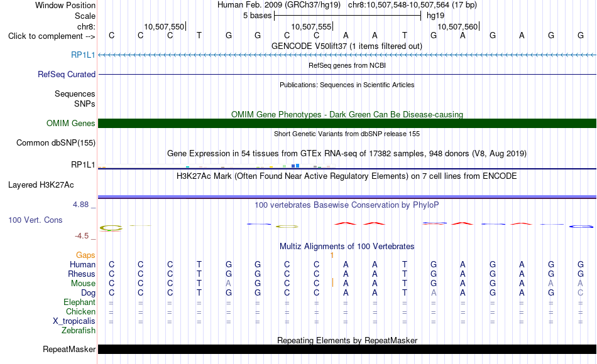Open '100 vertebrates Basewise Conservation by PhyloP' title
Screen dimensions: 597x364
(347, 205)
